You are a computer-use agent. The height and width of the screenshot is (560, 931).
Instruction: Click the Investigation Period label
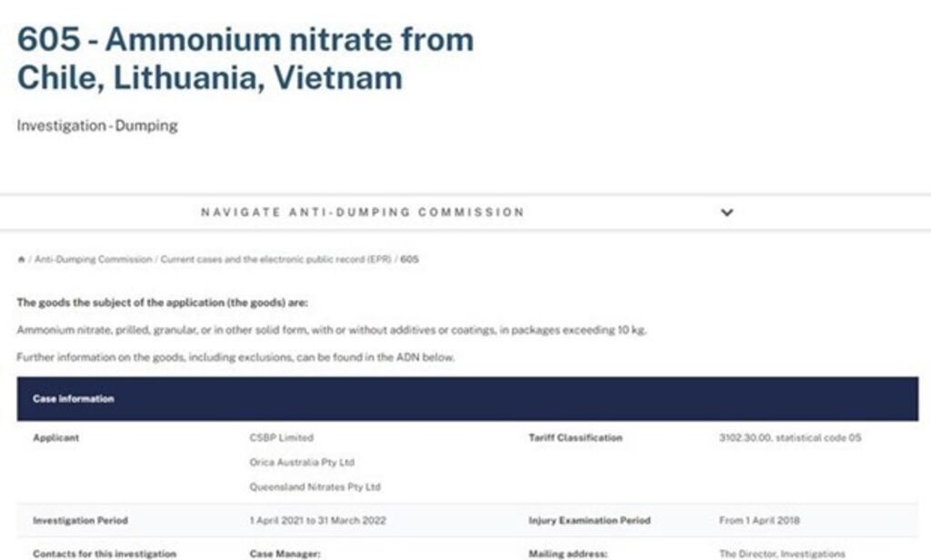80,521
